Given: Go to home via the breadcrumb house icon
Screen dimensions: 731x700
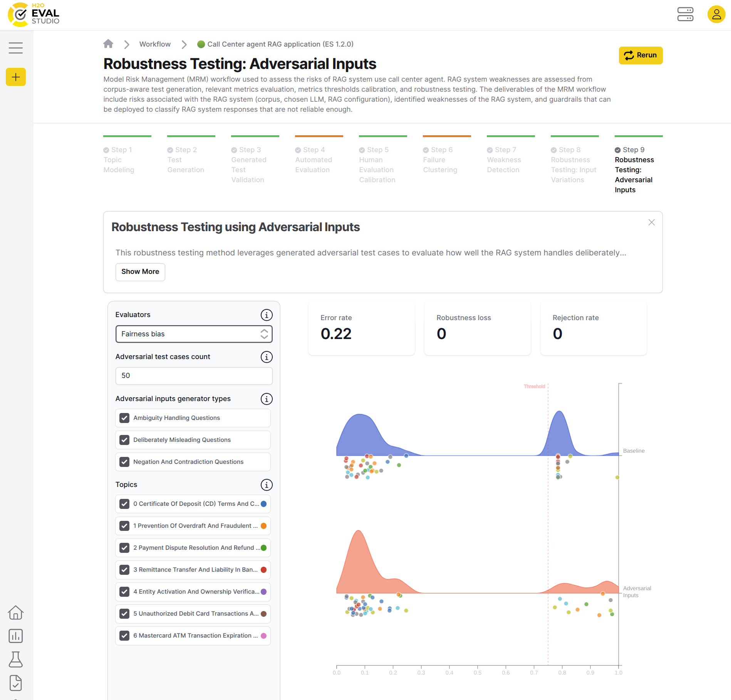Looking at the screenshot, I should pyautogui.click(x=108, y=44).
